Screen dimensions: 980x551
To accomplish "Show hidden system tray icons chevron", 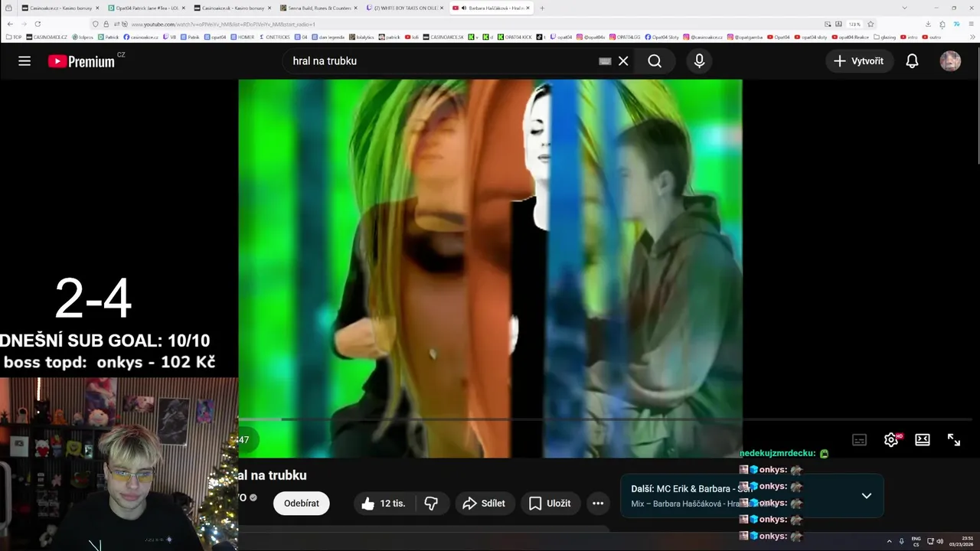I will tap(889, 541).
